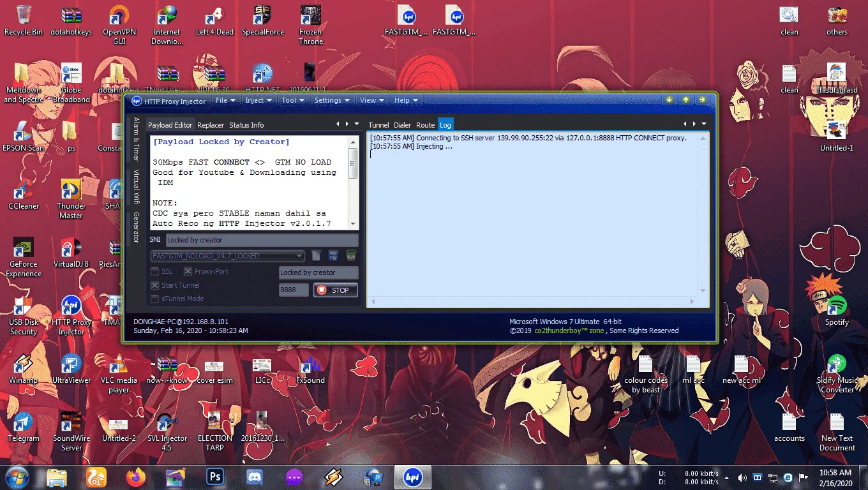This screenshot has width=868, height=490.
Task: Switch to the Status Info tab
Action: click(246, 125)
